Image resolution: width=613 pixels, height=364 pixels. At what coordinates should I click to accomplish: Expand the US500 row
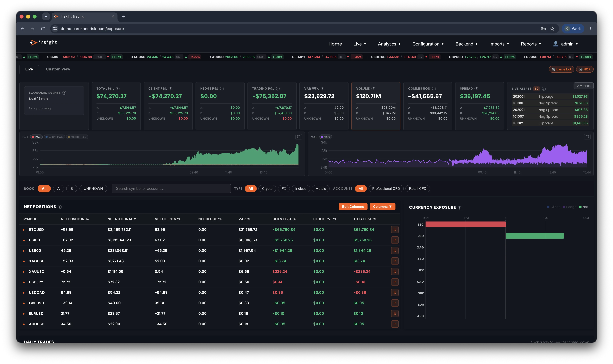(24, 251)
